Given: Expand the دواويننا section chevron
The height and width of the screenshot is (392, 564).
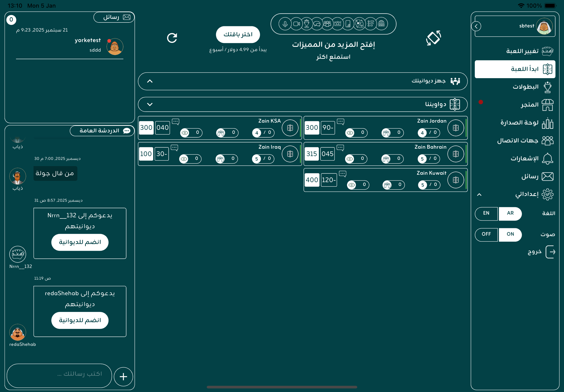Looking at the screenshot, I should 150,104.
